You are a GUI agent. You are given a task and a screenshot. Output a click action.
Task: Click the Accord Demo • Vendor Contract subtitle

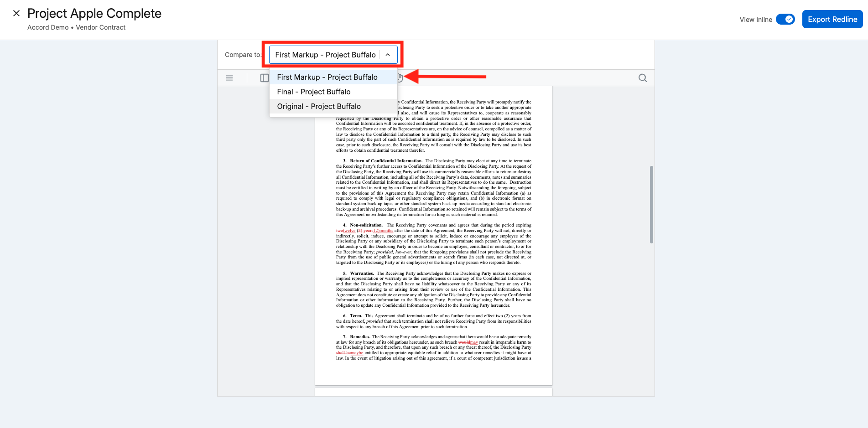(x=76, y=27)
